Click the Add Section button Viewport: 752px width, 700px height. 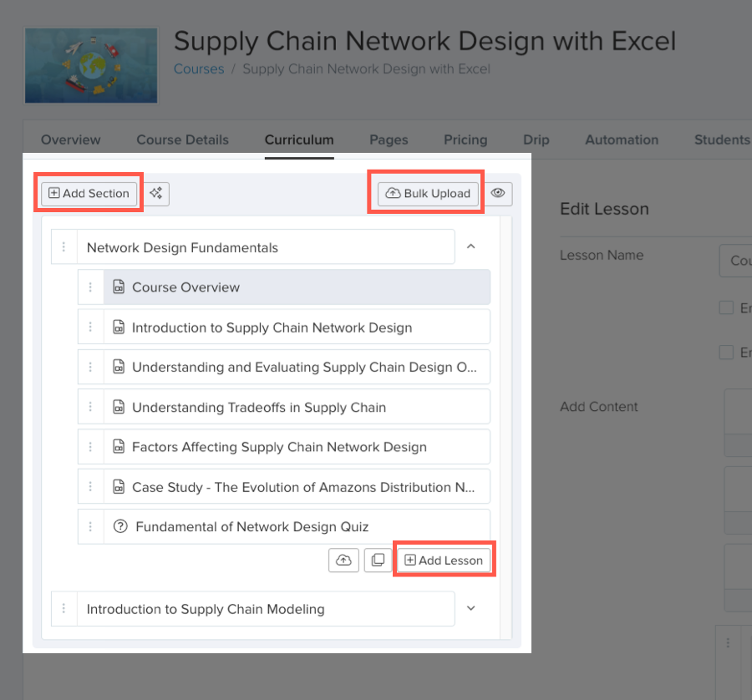pos(89,193)
